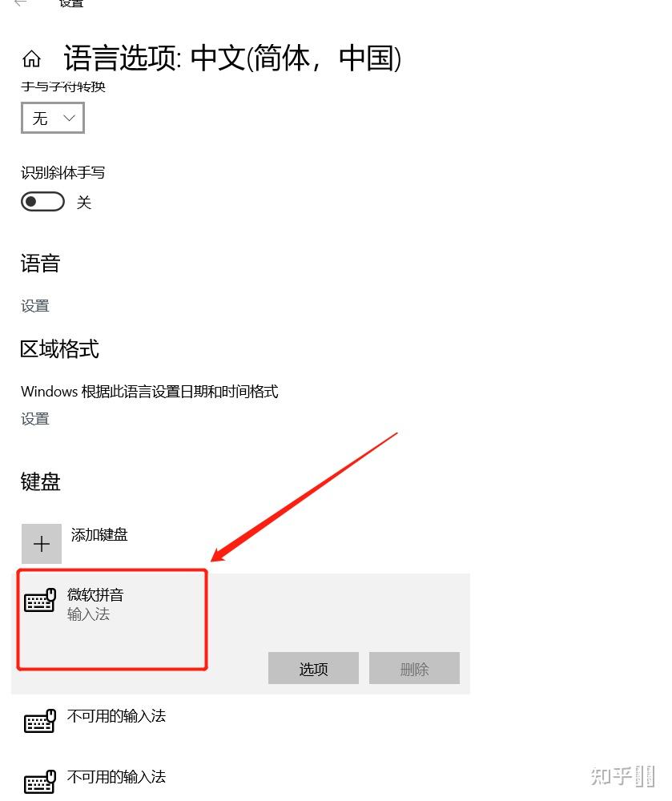Click the chevron arrow in 无 combo box
The image size is (672, 801).
coord(69,118)
